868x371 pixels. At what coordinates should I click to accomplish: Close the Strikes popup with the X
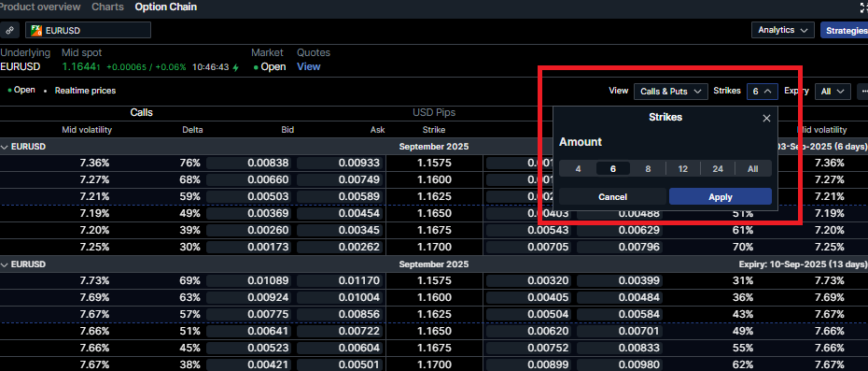click(766, 118)
